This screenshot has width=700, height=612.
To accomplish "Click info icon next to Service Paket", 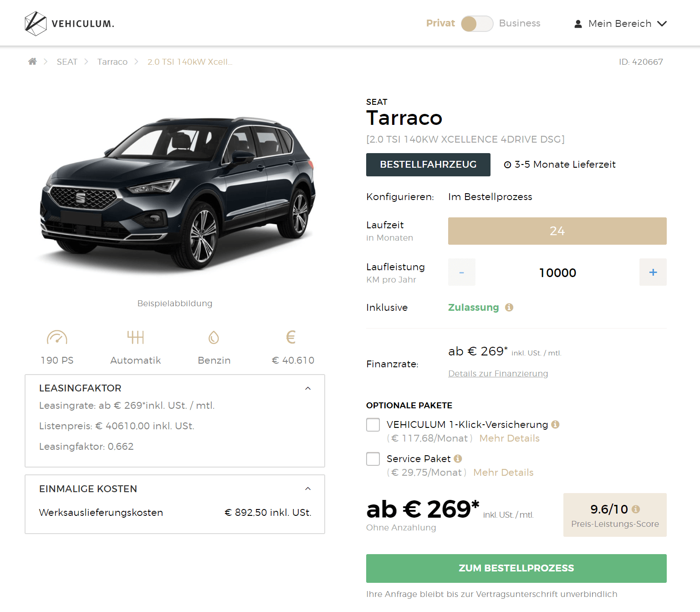I will (458, 459).
